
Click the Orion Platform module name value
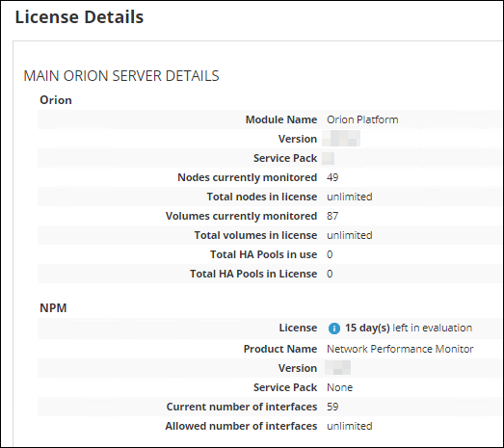pos(362,119)
